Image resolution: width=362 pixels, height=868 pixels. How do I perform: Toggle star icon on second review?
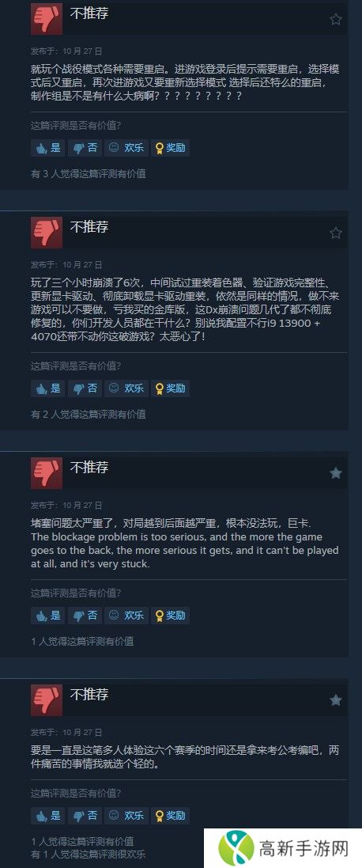[x=335, y=233]
